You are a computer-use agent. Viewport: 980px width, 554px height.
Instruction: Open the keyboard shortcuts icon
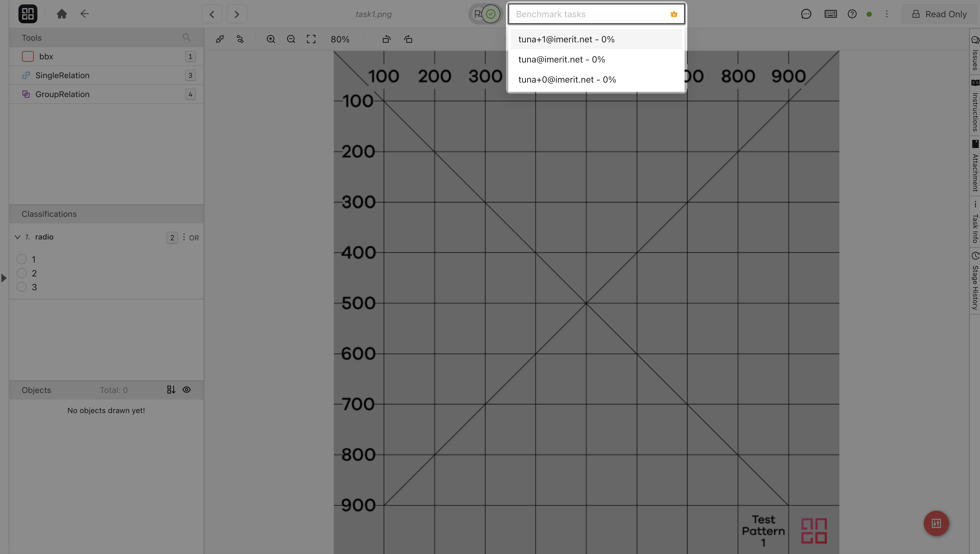830,14
